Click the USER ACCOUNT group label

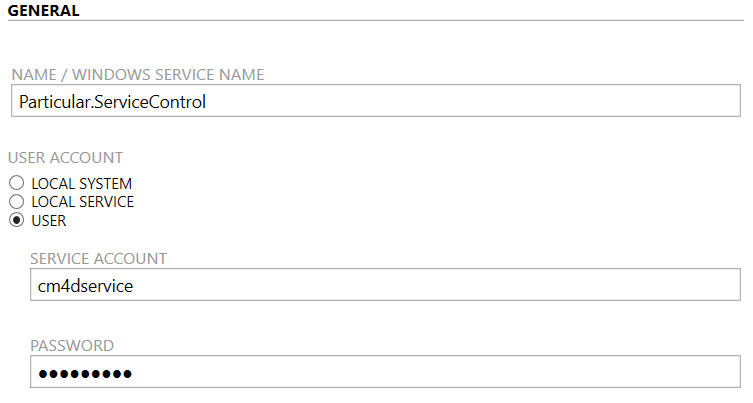(65, 158)
